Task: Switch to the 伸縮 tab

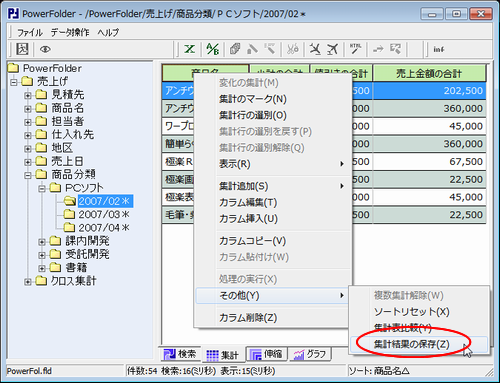Action: coord(267,354)
